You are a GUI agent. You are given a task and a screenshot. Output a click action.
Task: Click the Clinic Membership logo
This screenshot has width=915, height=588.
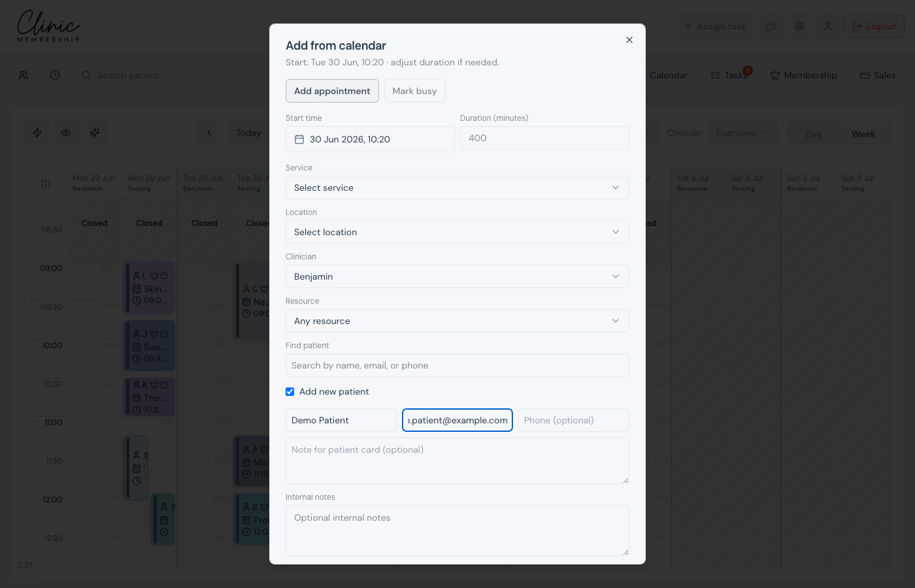pyautogui.click(x=48, y=26)
